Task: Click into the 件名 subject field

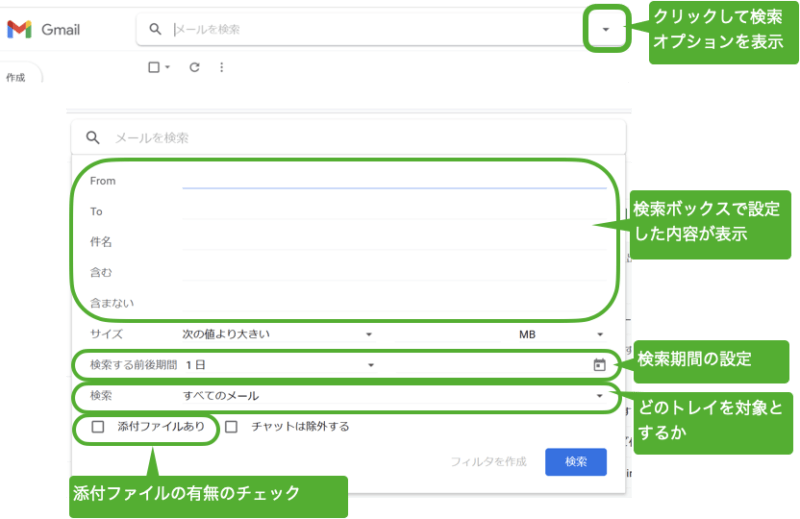Action: coord(394,242)
